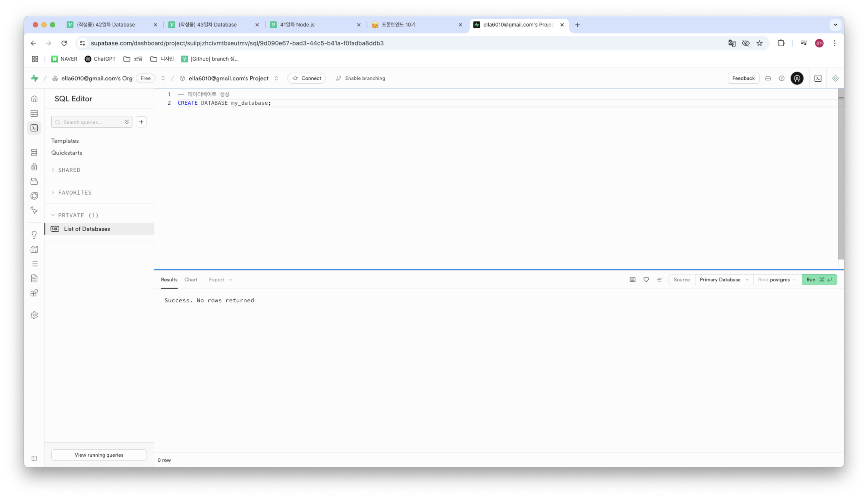Switch to the 42일차 Database browser tab
This screenshot has height=499, width=868.
[x=112, y=25]
